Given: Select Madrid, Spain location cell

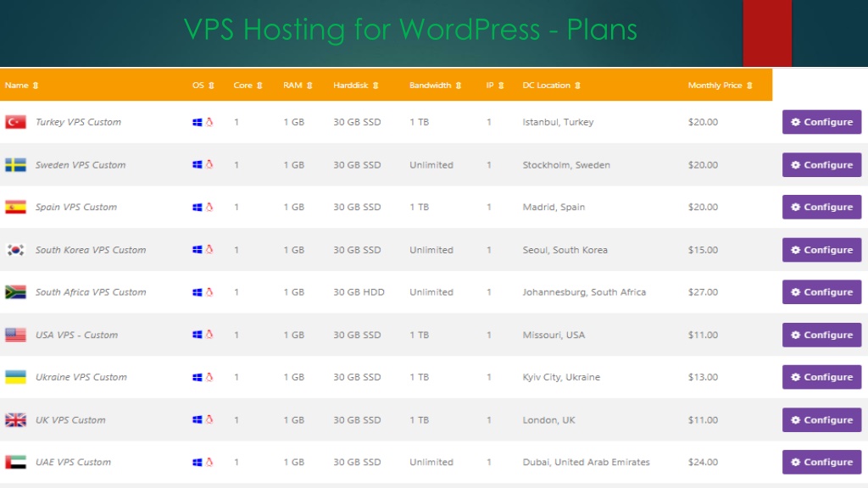Looking at the screenshot, I should click(554, 207).
